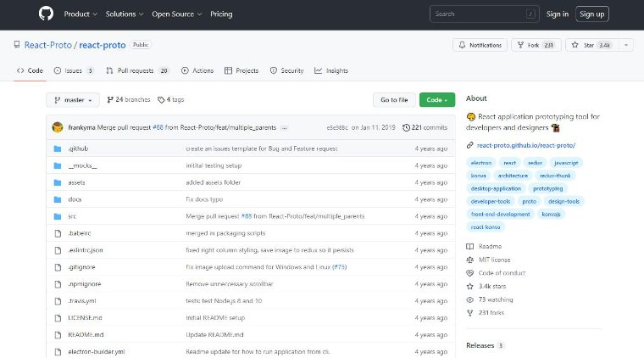Open the green Code dropdown

point(437,100)
